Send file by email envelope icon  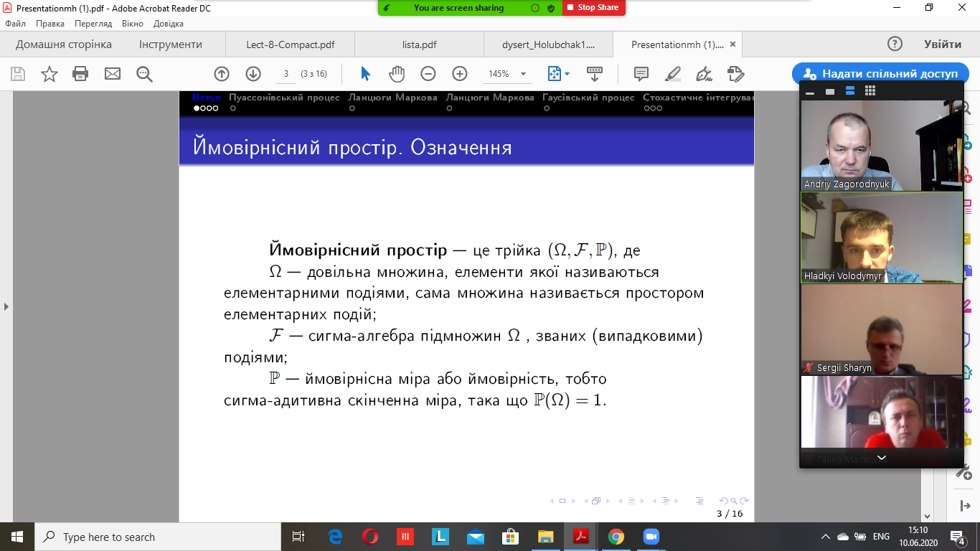coord(113,74)
